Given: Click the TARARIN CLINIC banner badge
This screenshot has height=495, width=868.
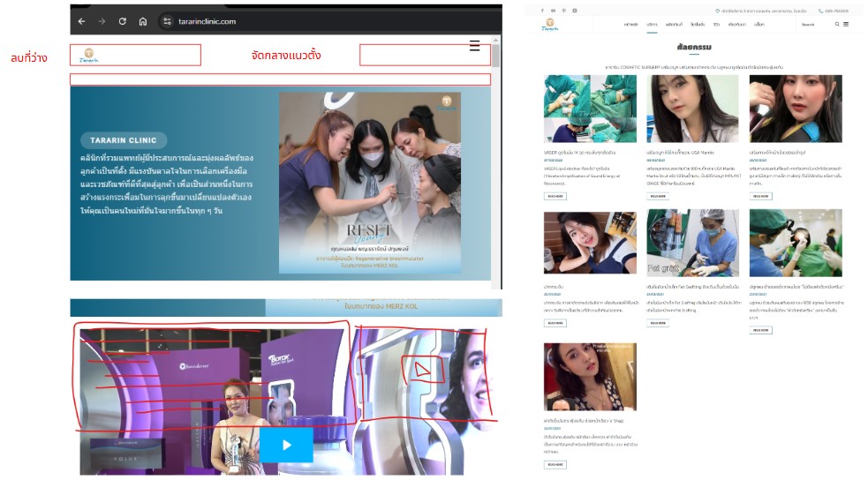Looking at the screenshot, I should (123, 140).
